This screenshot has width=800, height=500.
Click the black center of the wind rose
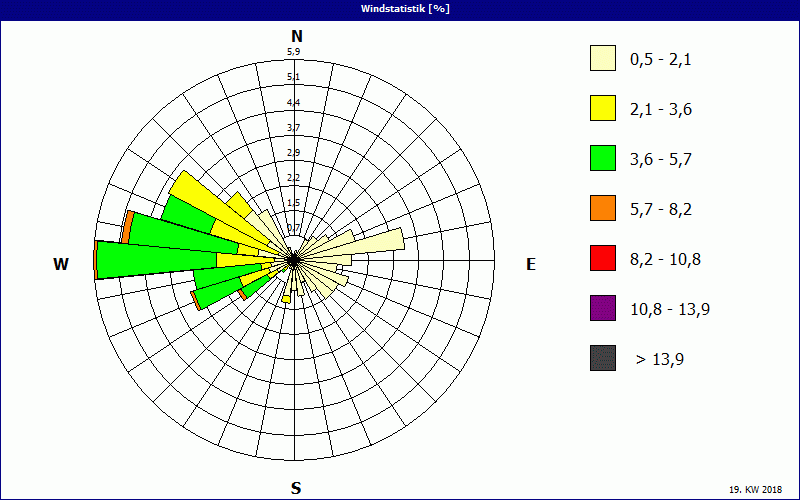tap(293, 260)
